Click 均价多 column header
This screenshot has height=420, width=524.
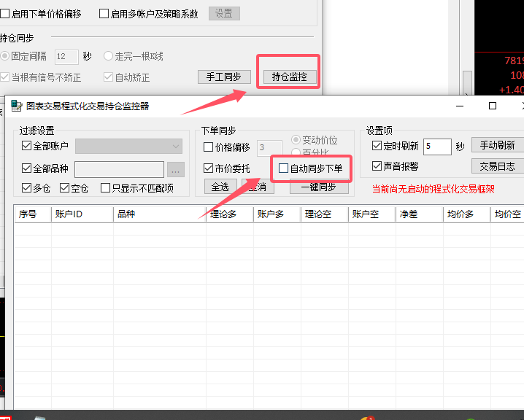pyautogui.click(x=467, y=214)
